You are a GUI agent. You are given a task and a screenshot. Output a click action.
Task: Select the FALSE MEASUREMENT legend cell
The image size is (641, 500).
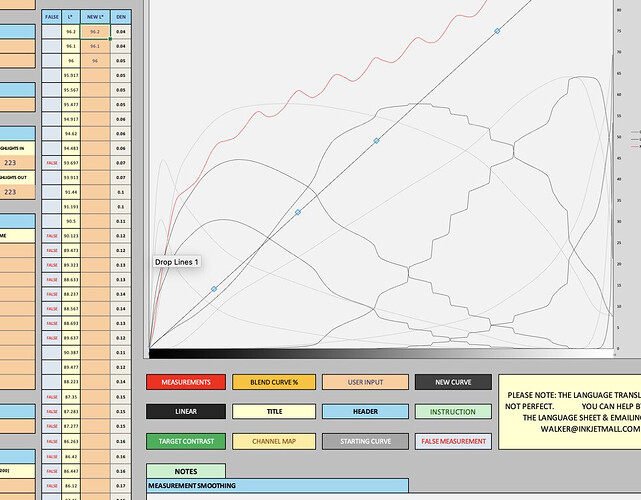[453, 441]
